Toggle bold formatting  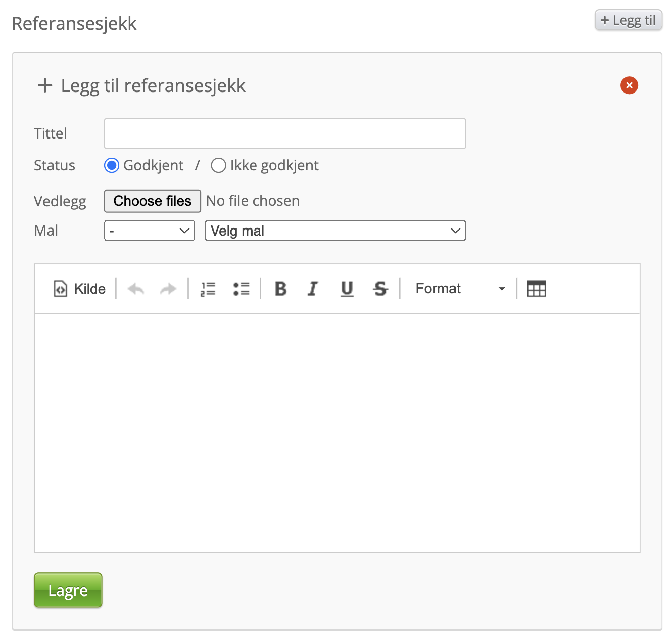click(280, 289)
